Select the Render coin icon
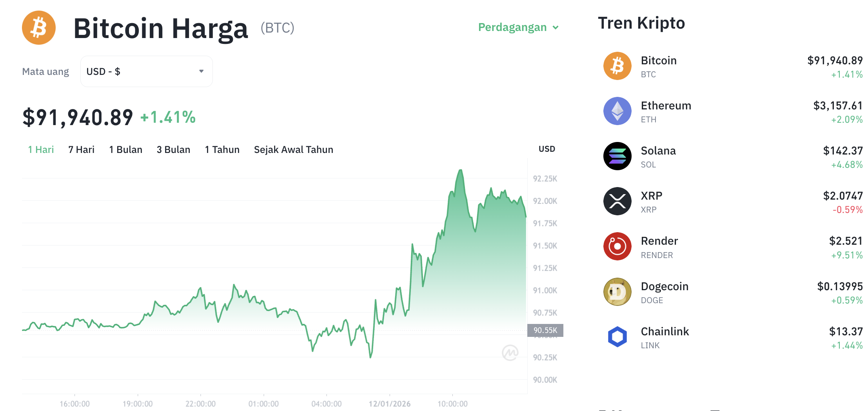The image size is (868, 411). click(x=617, y=246)
